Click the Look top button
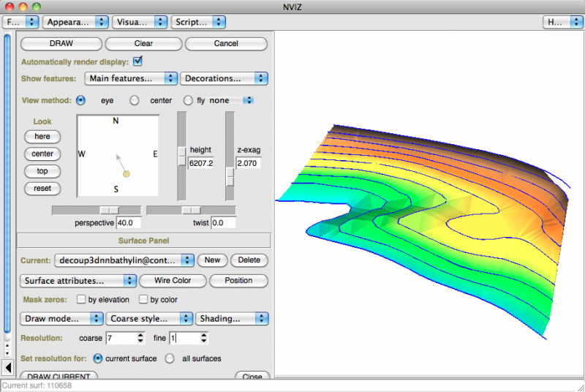This screenshot has width=585, height=392. coord(42,171)
